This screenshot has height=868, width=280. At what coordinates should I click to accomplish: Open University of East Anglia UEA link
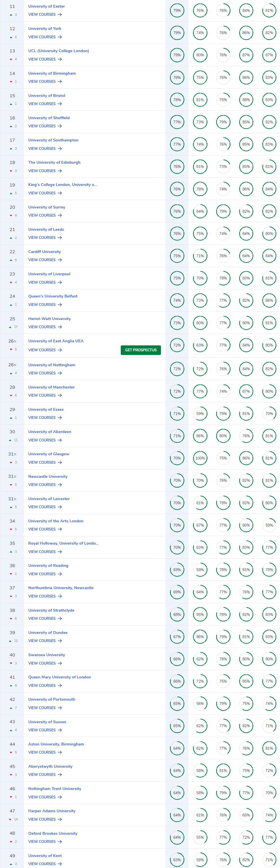[x=56, y=341]
